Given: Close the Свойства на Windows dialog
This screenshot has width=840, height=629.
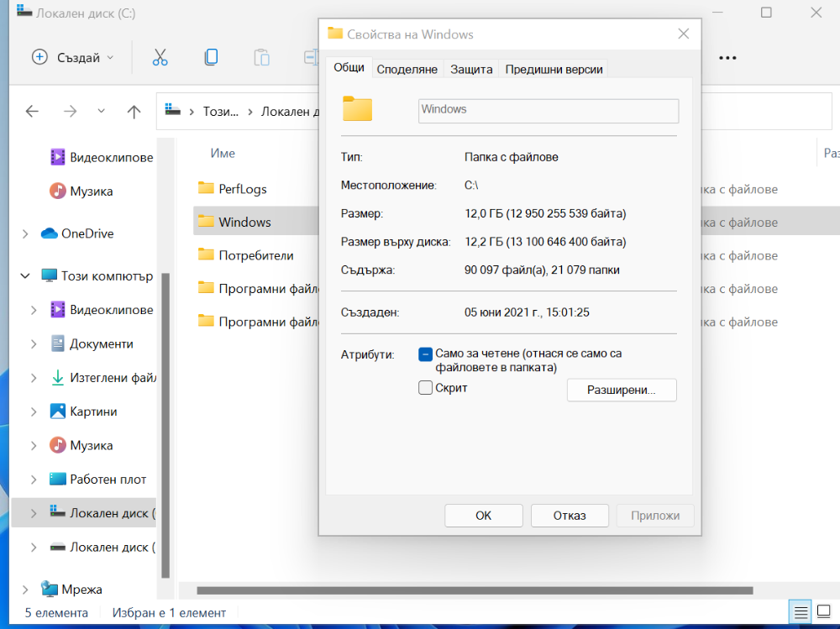Looking at the screenshot, I should click(684, 34).
